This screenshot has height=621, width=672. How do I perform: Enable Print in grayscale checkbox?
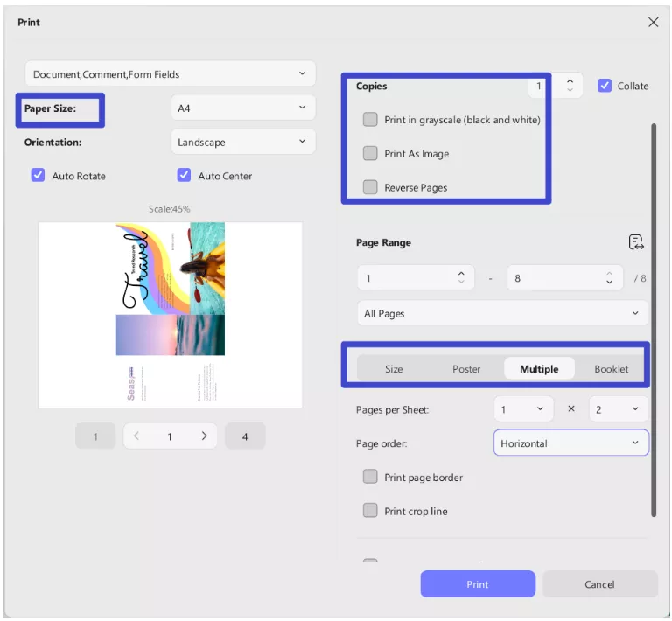tap(370, 120)
